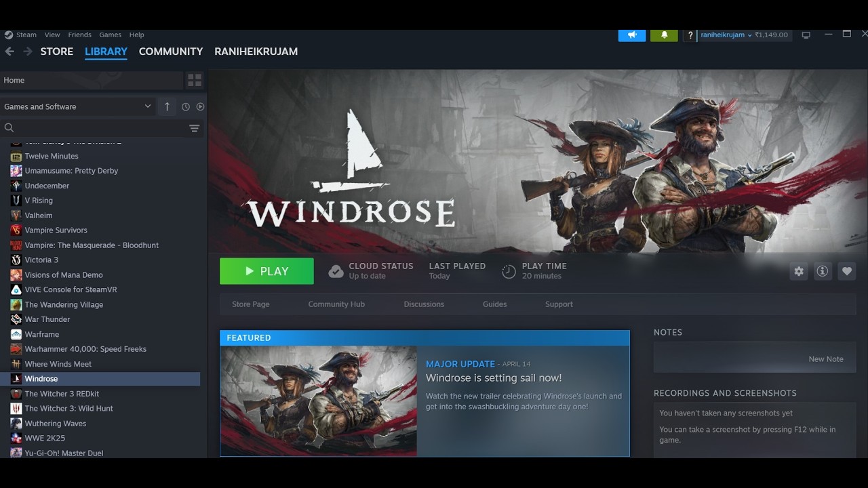Open advanced filter options icon

pos(195,128)
